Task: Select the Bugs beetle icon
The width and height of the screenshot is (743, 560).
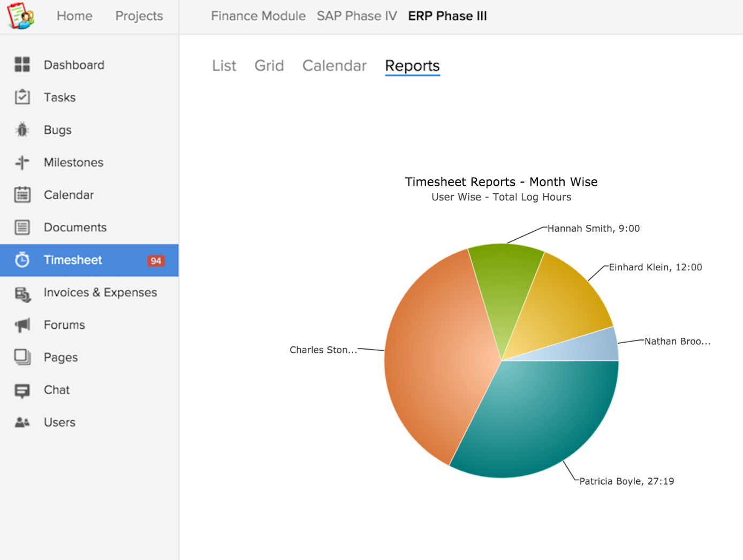Action: tap(22, 130)
